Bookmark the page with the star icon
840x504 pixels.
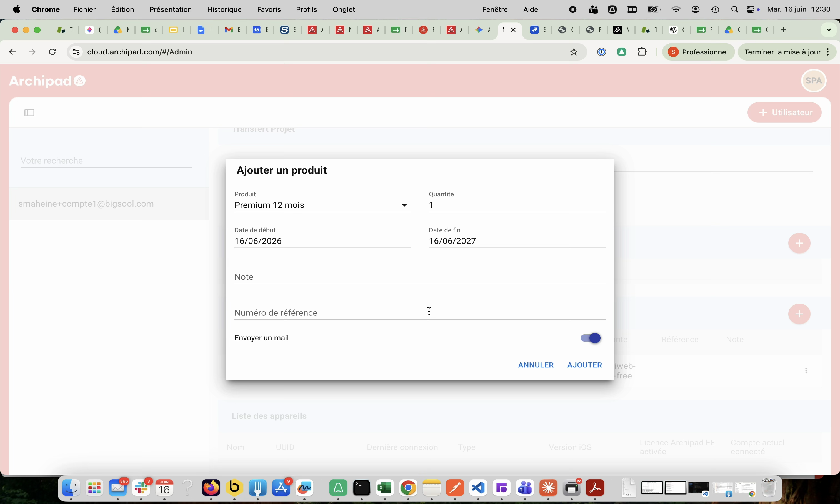pyautogui.click(x=574, y=52)
